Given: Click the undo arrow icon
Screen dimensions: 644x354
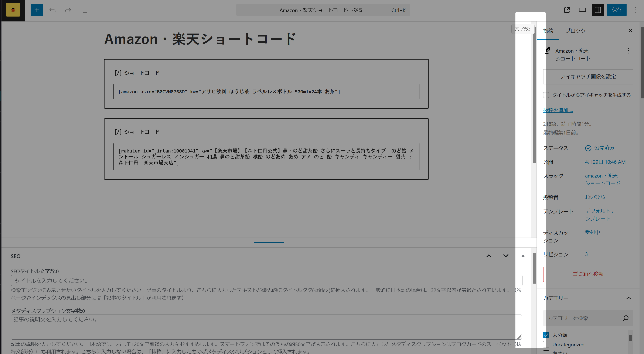Looking at the screenshot, I should point(52,10).
